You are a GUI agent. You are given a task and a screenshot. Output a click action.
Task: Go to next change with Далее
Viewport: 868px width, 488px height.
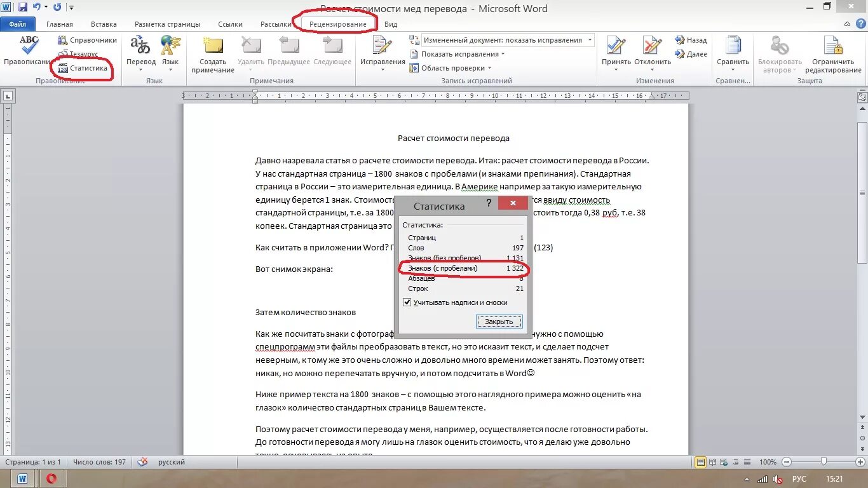pos(691,54)
